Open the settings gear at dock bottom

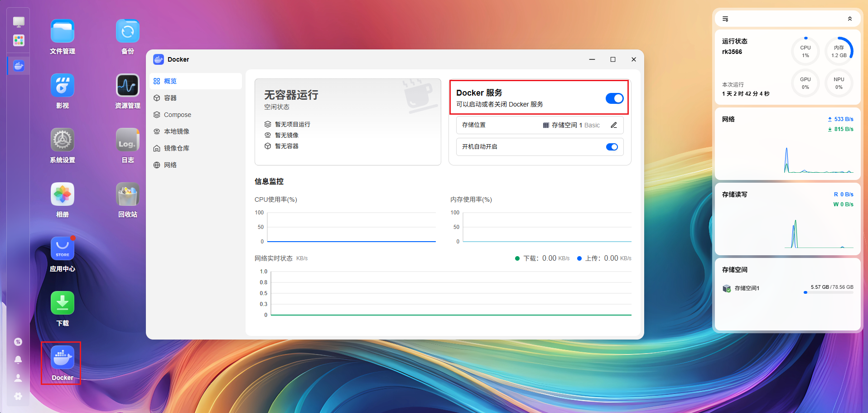point(18,396)
